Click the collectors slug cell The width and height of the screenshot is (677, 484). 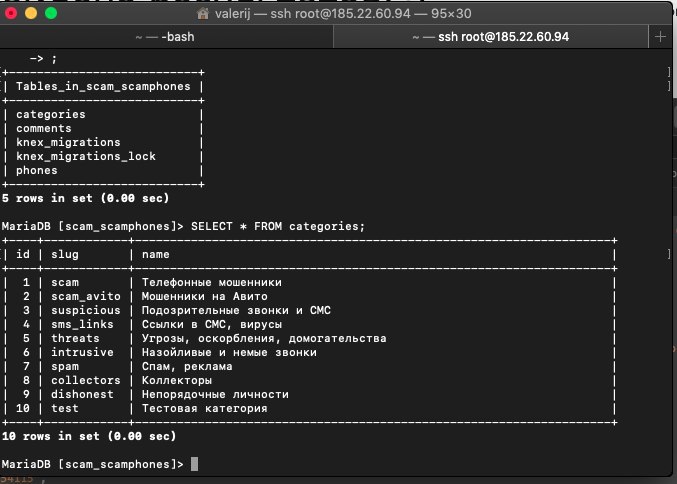pos(86,380)
